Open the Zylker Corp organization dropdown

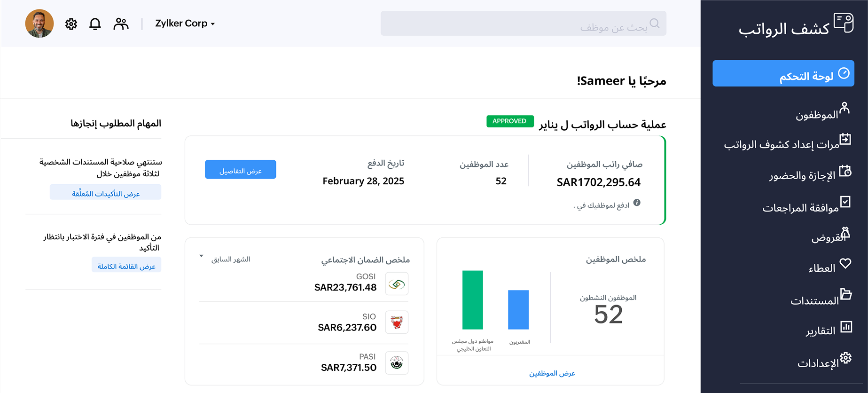pyautogui.click(x=185, y=24)
